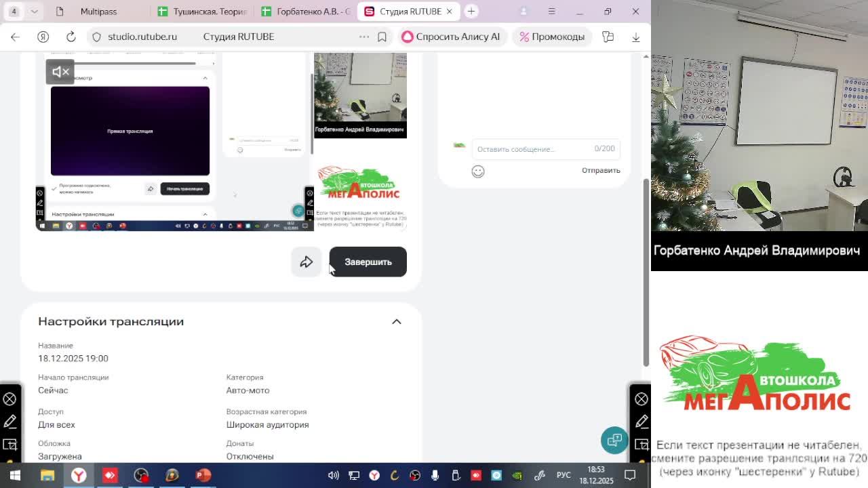Expand the tab group list dropdown
Image resolution: width=868 pixels, height=488 pixels.
35,12
